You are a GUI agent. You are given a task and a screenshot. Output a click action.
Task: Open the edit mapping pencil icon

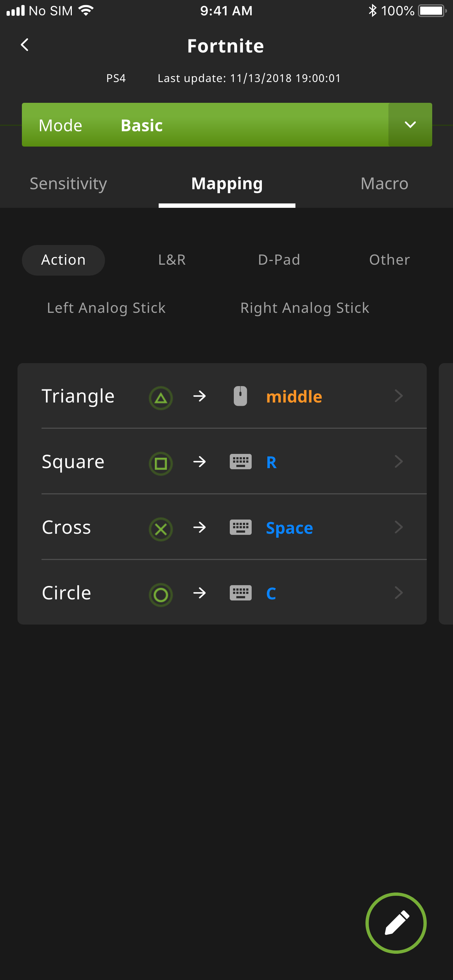[x=395, y=923]
